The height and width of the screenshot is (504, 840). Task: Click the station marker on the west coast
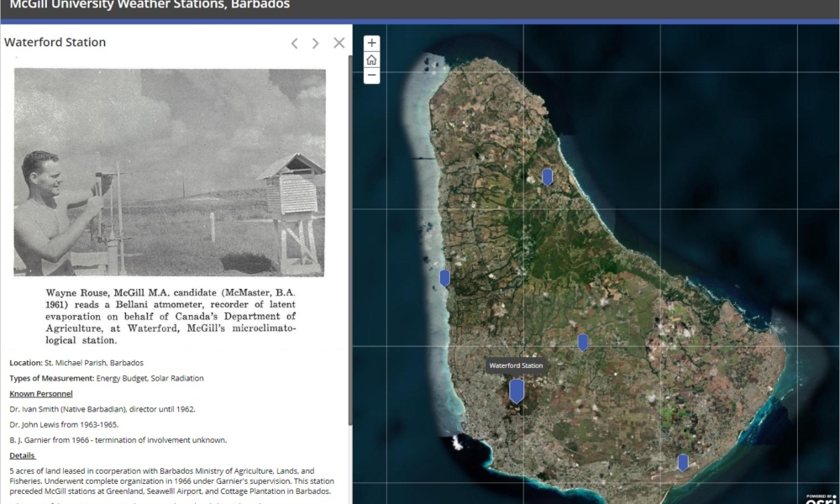click(444, 278)
